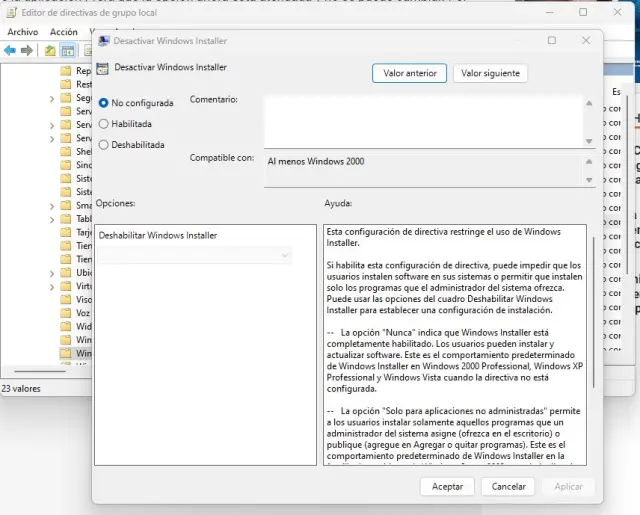The height and width of the screenshot is (515, 640).
Task: Click the policy icon beside Desactivar Windows Installer heading
Action: coord(103,68)
